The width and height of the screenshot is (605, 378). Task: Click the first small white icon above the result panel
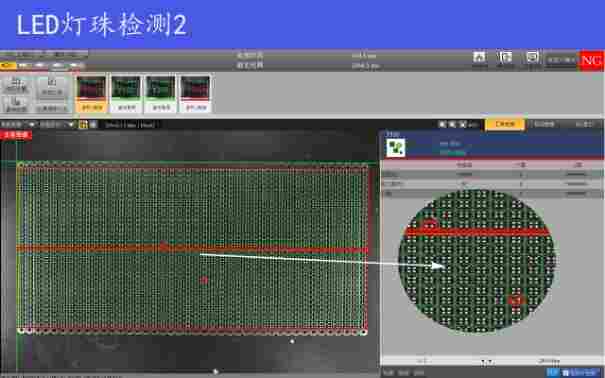coord(443,124)
